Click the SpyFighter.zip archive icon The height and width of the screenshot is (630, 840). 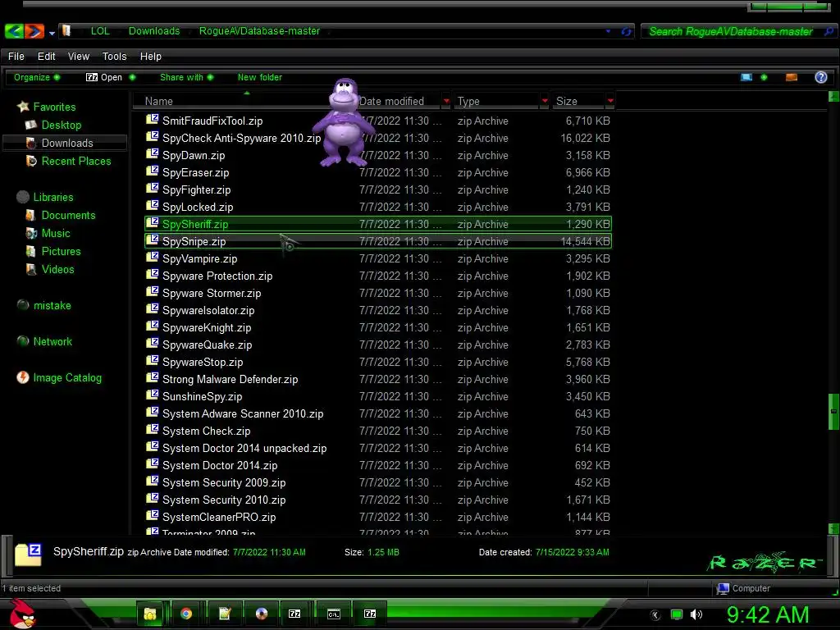coord(152,189)
